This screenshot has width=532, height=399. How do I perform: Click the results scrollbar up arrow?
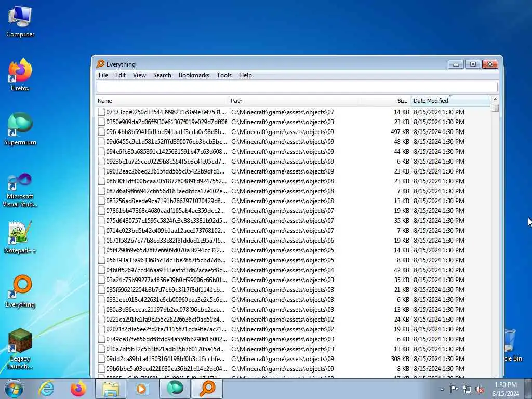point(495,99)
